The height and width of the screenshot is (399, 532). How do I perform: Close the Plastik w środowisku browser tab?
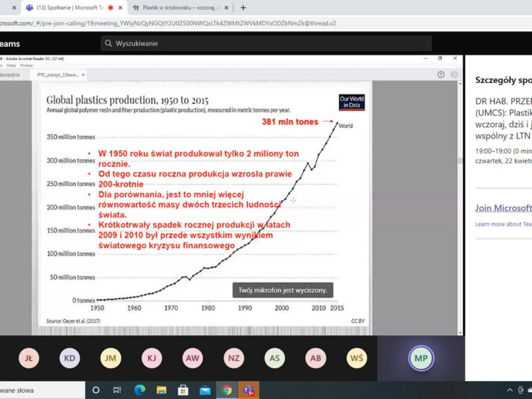tap(227, 7)
